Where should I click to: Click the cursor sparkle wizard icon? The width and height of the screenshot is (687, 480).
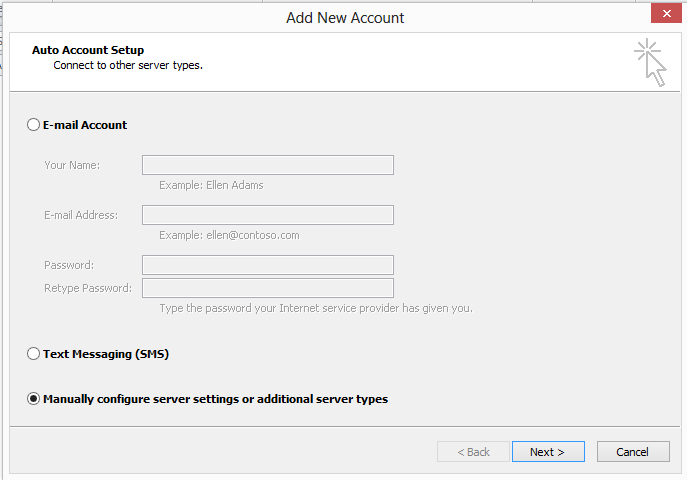click(x=651, y=63)
